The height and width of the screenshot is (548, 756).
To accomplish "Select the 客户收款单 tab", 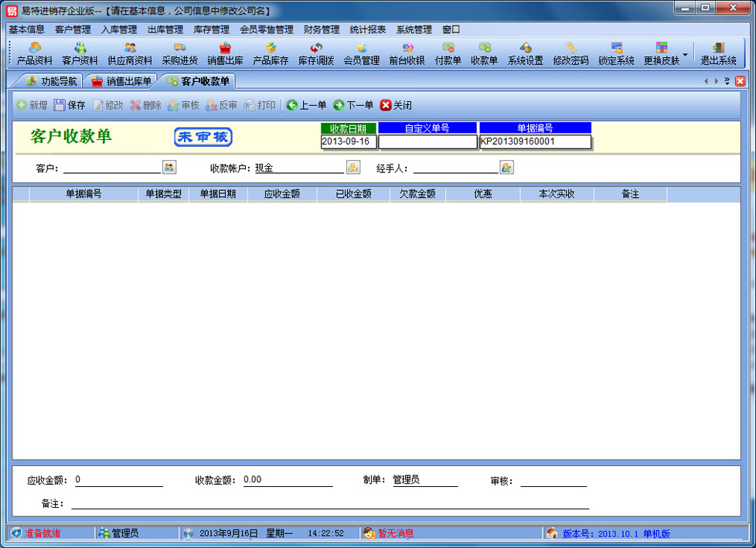I will [x=199, y=81].
